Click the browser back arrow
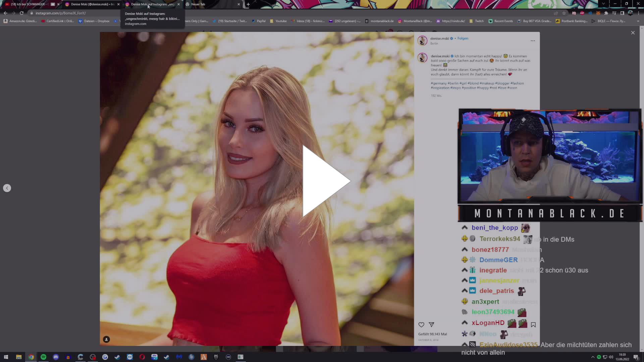 pyautogui.click(x=5, y=13)
